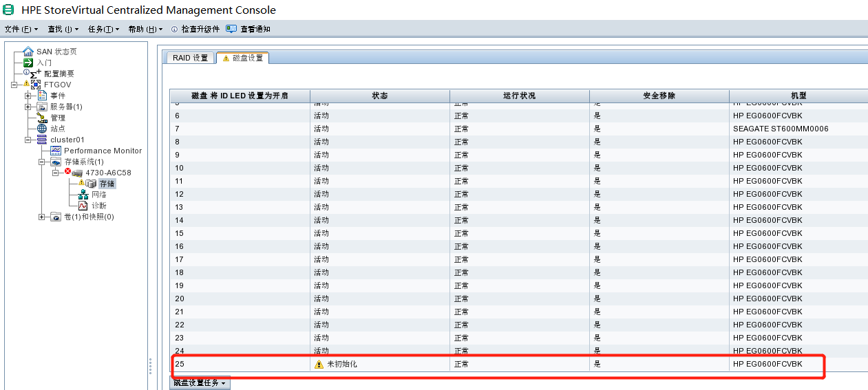
Task: Click the 存储系统(1) folder icon
Action: [56, 162]
